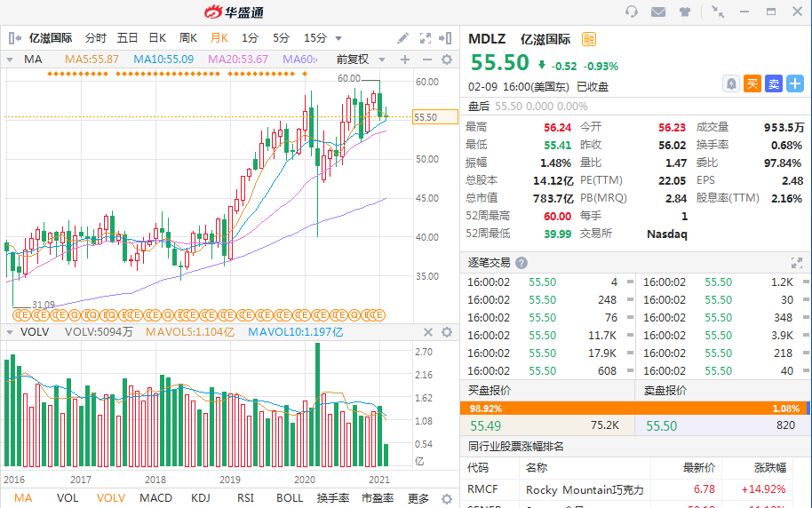Open VOLV indicator settings gear
This screenshot has height=508, width=812.
[x=446, y=332]
